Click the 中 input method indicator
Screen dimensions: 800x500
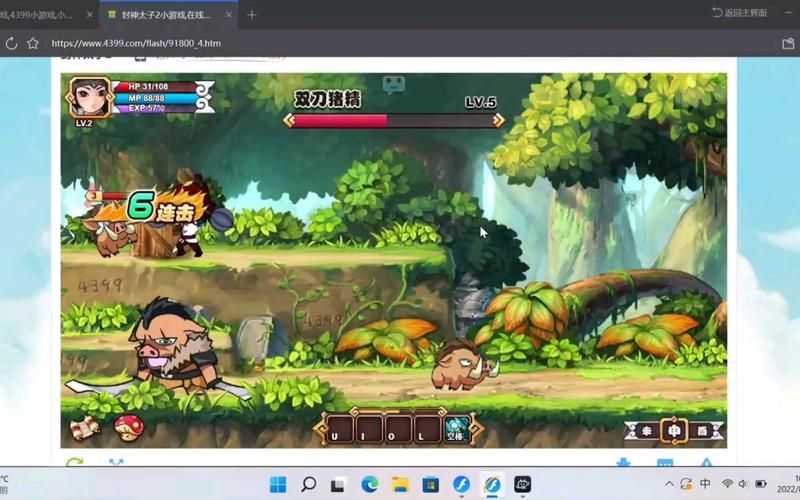coord(705,483)
